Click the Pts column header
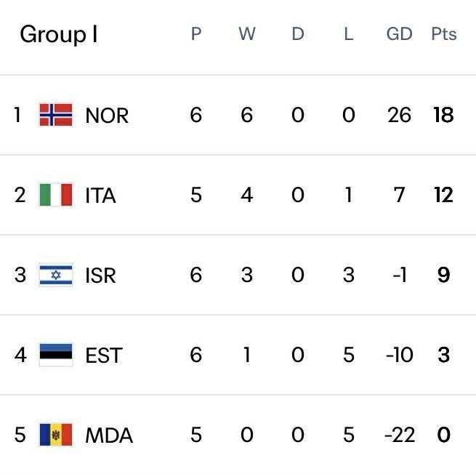This screenshot has width=476, height=474. (x=443, y=34)
